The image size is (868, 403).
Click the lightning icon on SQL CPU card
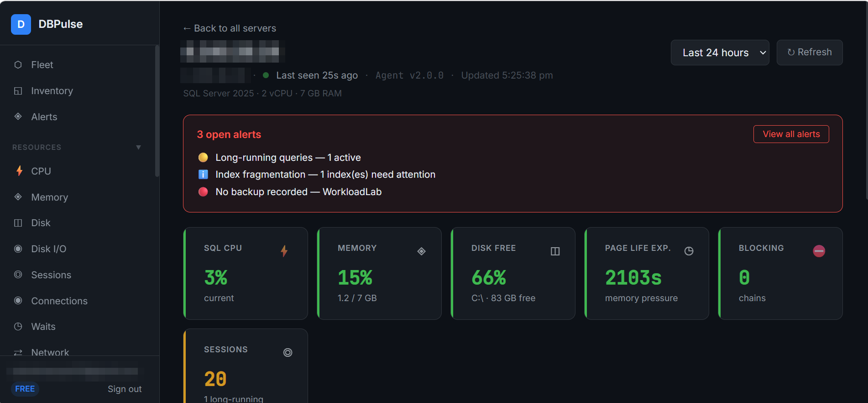pos(284,251)
